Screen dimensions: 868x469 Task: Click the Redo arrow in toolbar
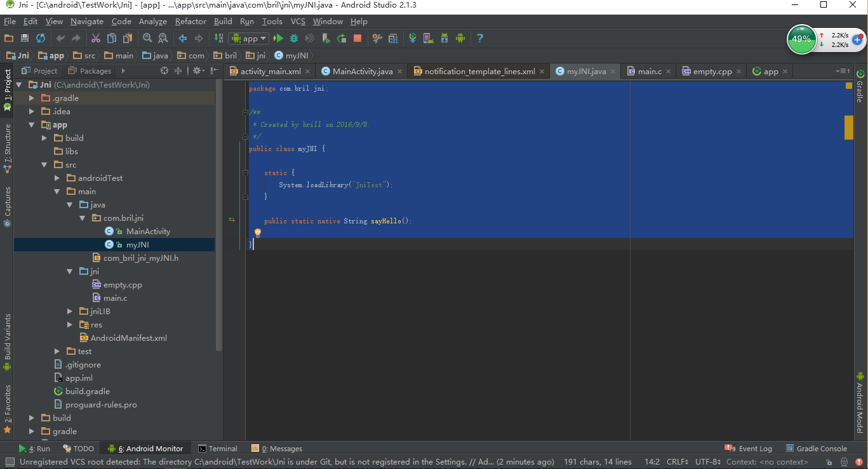(x=76, y=38)
